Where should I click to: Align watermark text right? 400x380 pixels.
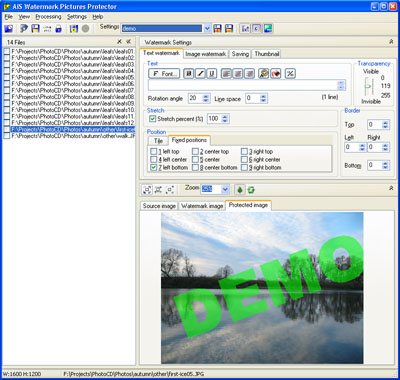pyautogui.click(x=249, y=74)
